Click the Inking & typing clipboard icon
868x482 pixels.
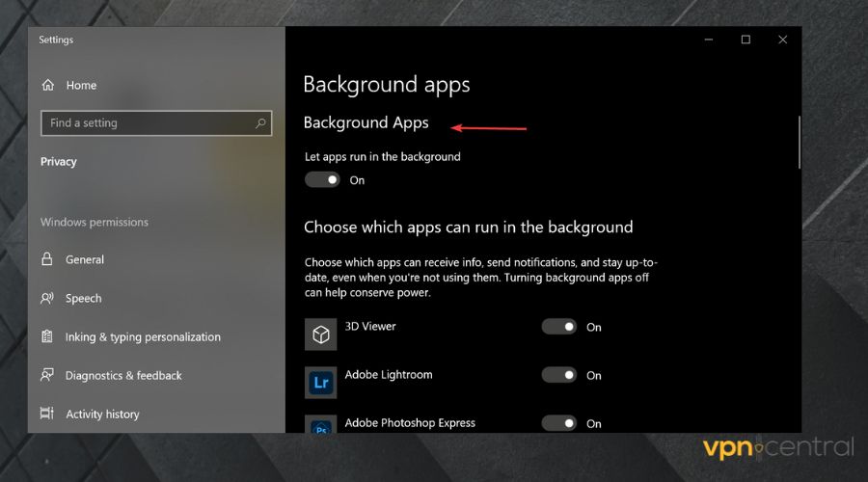pyautogui.click(x=47, y=336)
